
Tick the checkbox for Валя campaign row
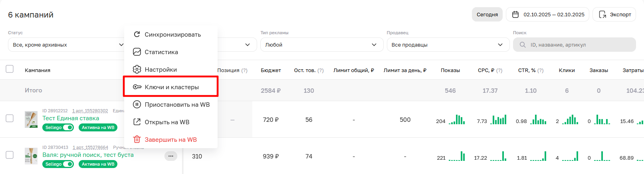(x=10, y=155)
